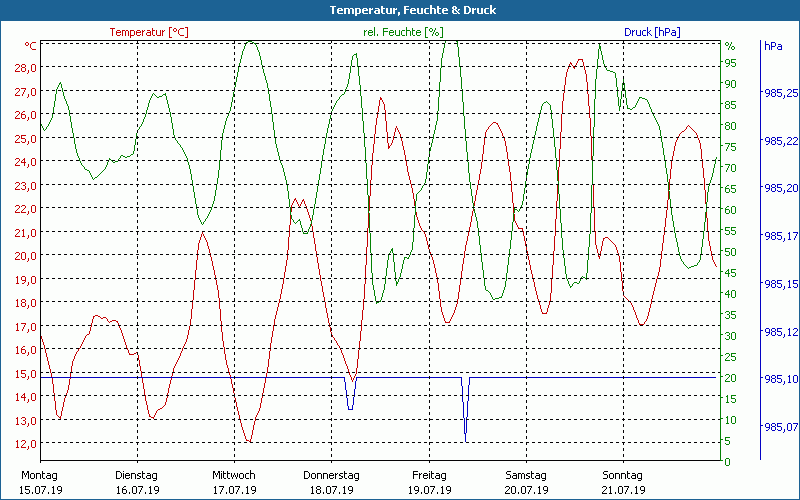The width and height of the screenshot is (800, 500).
Task: Click the red °C unit label
Action: tap(31, 46)
